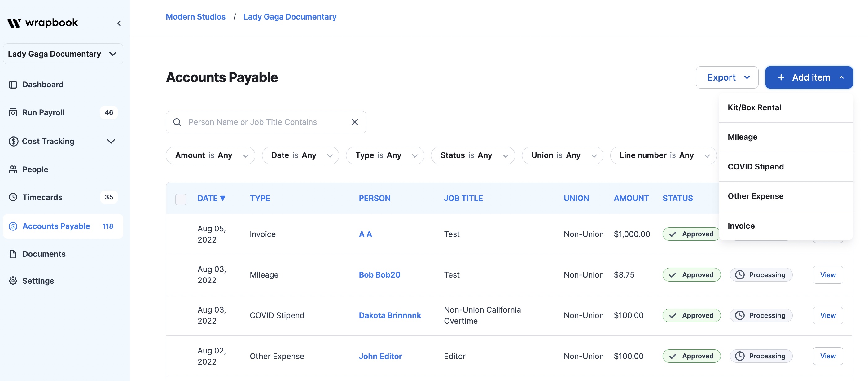The height and width of the screenshot is (381, 868).
Task: Click the plus icon on Add item
Action: [x=781, y=77]
